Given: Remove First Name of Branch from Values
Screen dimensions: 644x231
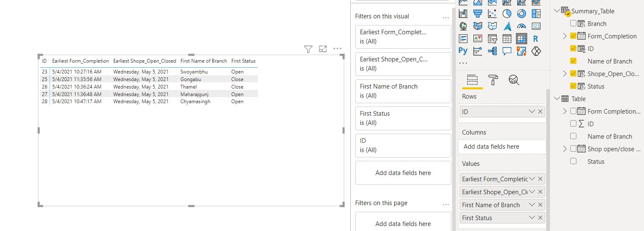Looking at the screenshot, I should [541, 205].
